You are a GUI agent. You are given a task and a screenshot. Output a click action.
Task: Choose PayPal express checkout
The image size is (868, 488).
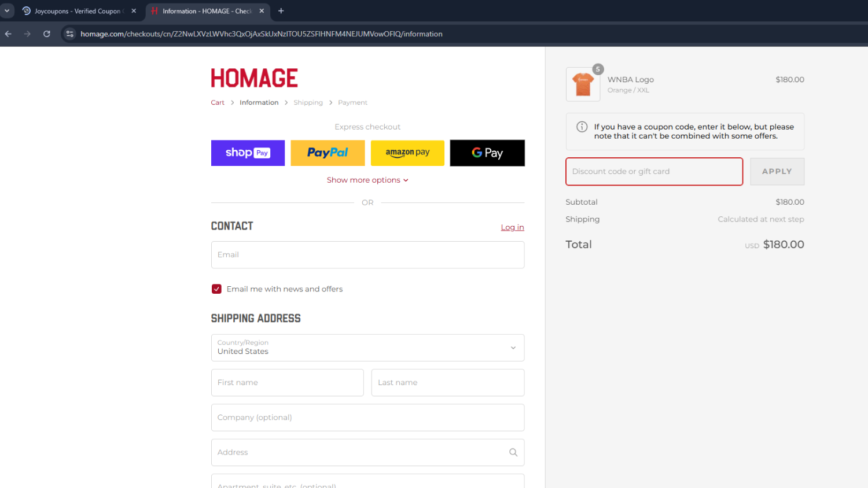[x=328, y=153]
